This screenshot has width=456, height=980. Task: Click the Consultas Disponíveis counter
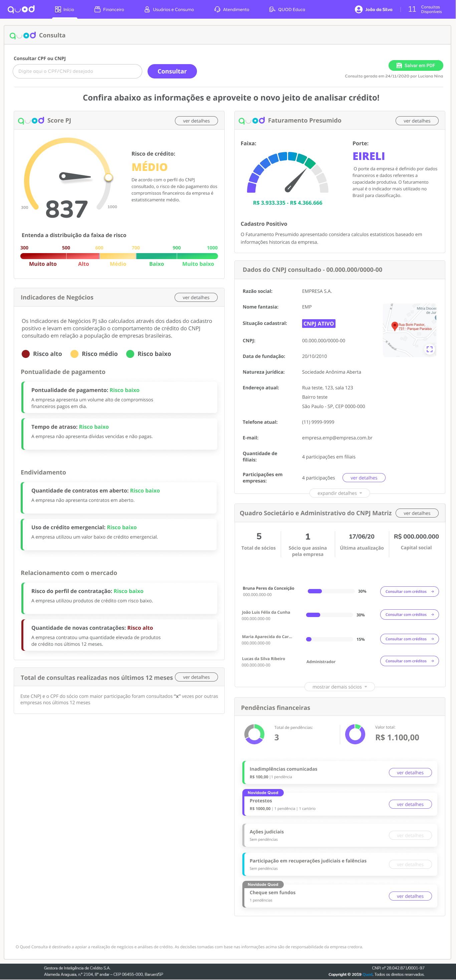pyautogui.click(x=425, y=9)
